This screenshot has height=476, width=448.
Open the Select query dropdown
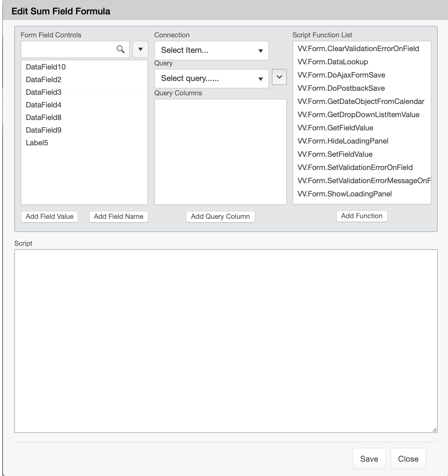(x=211, y=79)
